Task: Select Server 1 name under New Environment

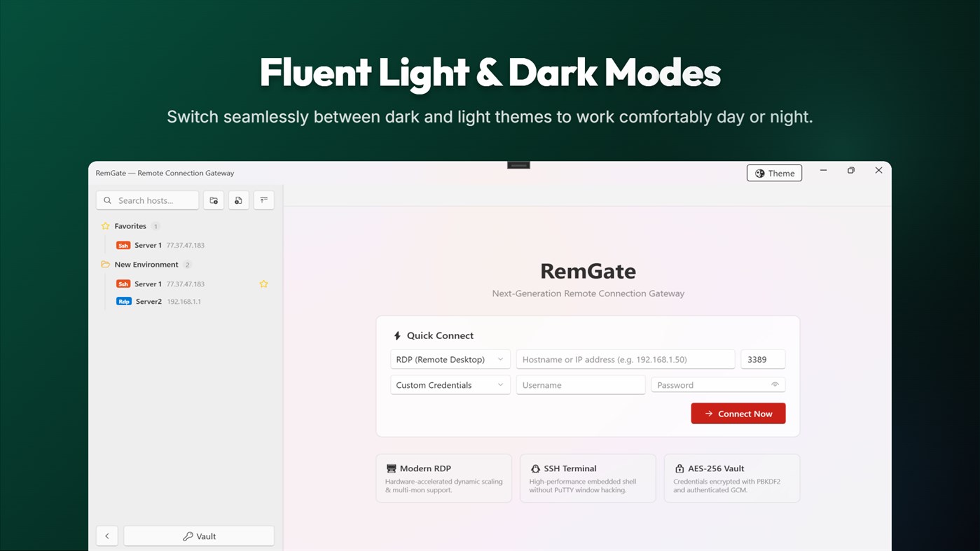Action: coord(148,284)
